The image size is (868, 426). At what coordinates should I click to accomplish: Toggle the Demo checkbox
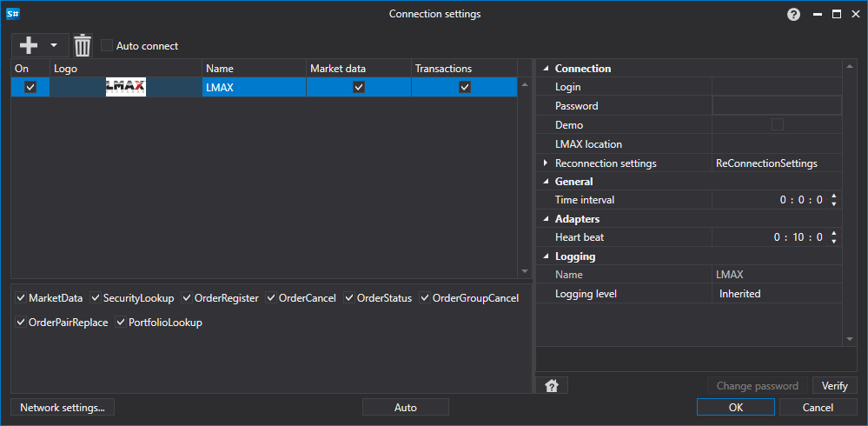pyautogui.click(x=778, y=124)
